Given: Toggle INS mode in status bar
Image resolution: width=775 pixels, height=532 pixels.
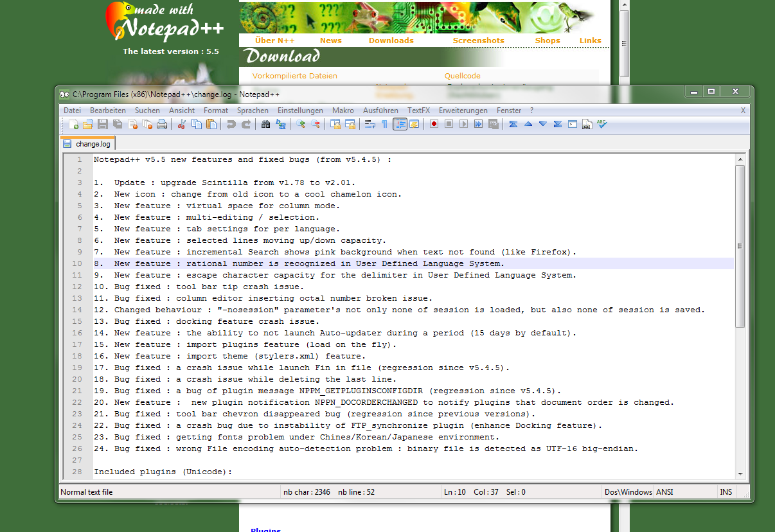Looking at the screenshot, I should click(x=726, y=492).
